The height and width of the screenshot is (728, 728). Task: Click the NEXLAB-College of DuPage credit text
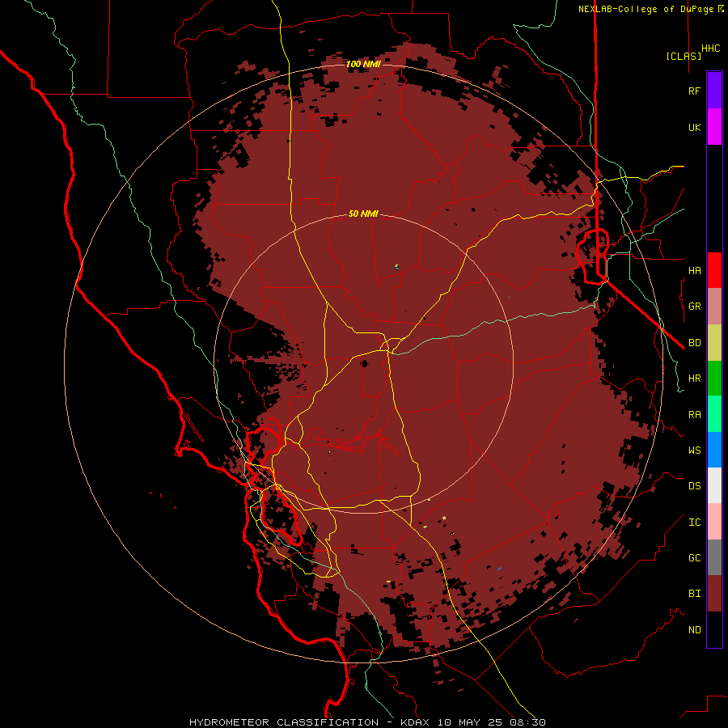coord(645,9)
